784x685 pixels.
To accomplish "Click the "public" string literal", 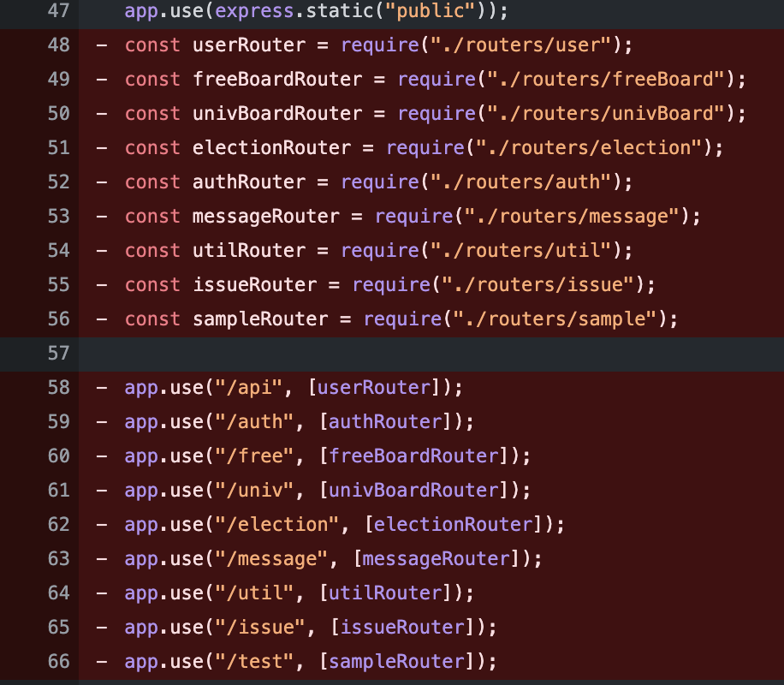I will click(428, 10).
